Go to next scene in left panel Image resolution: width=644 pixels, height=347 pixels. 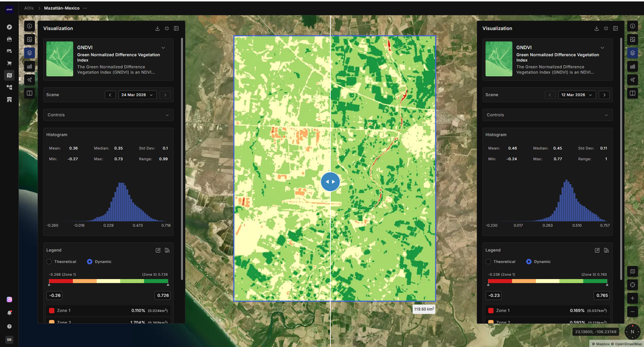pyautogui.click(x=165, y=95)
